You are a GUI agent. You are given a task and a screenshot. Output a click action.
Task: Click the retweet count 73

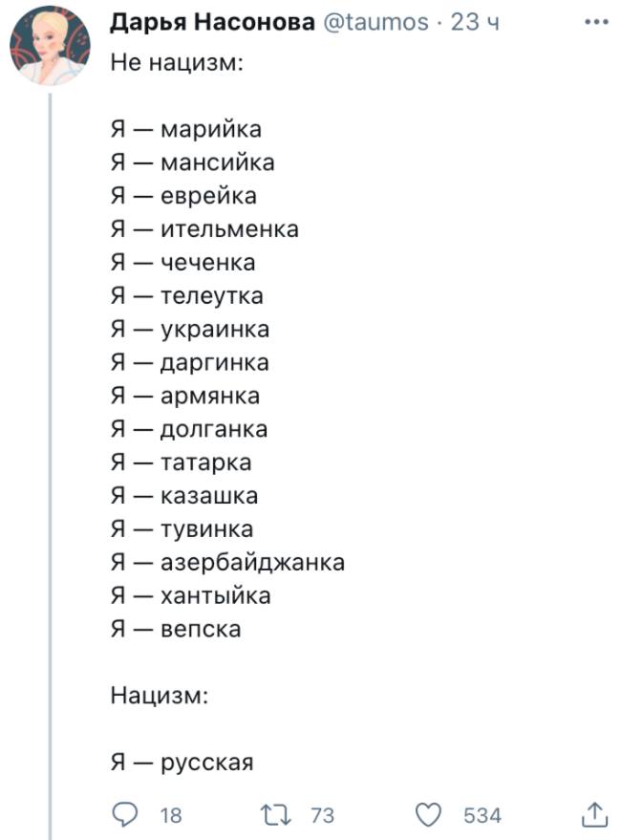coord(323,815)
